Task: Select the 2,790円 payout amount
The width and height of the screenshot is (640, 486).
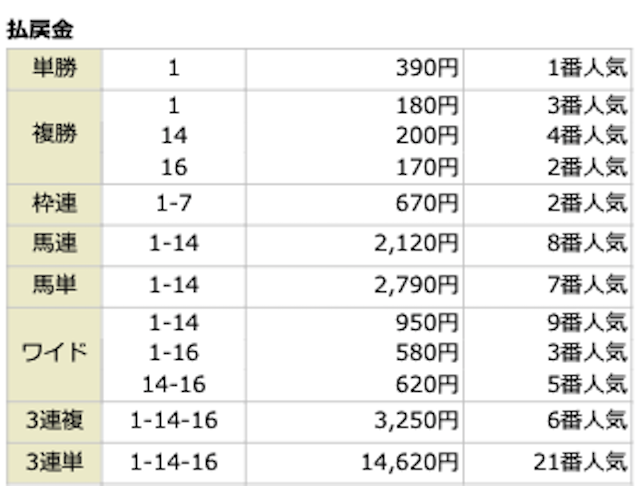Action: pyautogui.click(x=416, y=285)
